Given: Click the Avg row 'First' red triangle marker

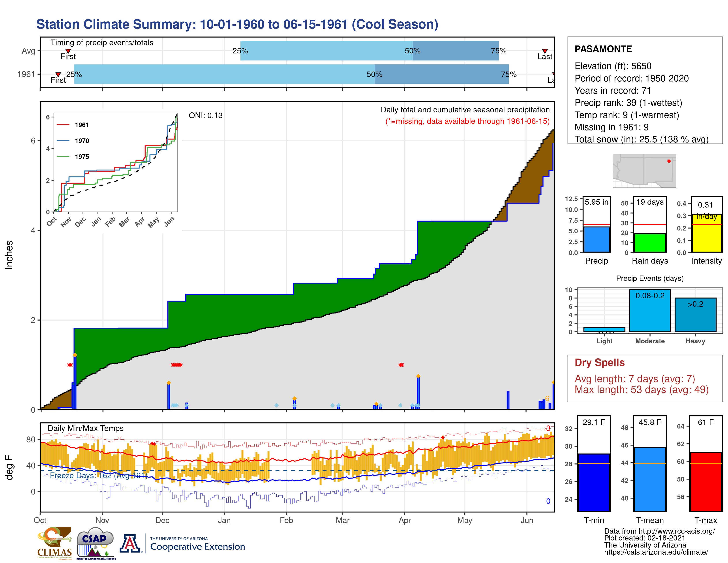Looking at the screenshot, I should (68, 51).
